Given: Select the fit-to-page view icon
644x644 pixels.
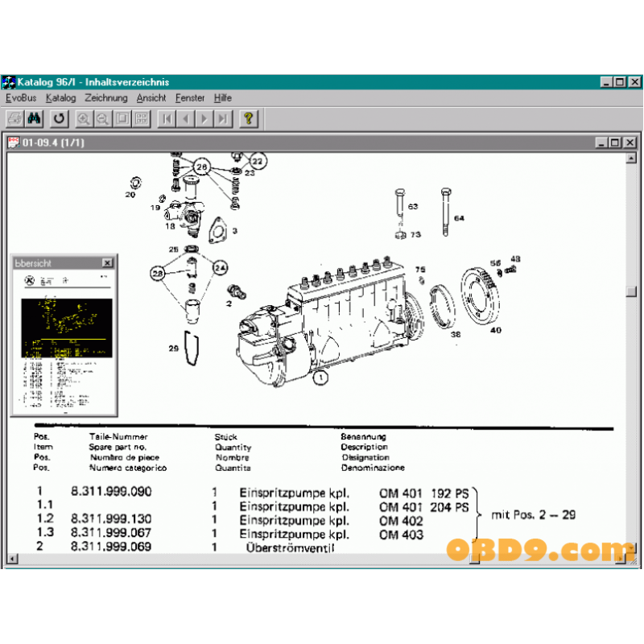Looking at the screenshot, I should [x=122, y=119].
